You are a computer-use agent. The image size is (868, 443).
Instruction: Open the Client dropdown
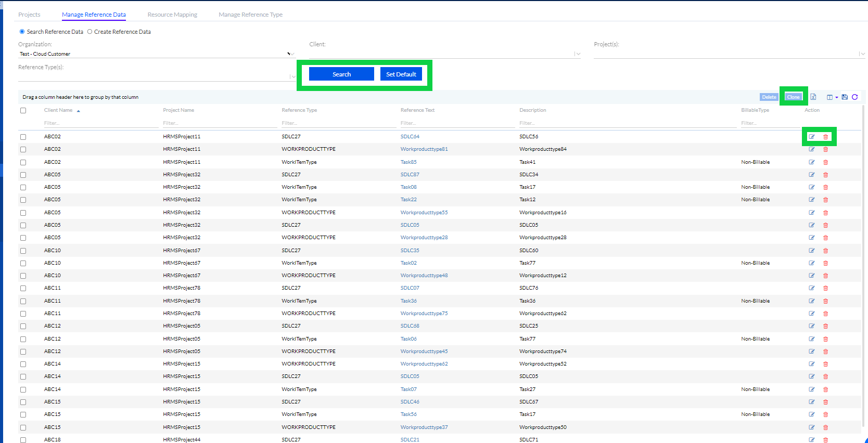445,54
